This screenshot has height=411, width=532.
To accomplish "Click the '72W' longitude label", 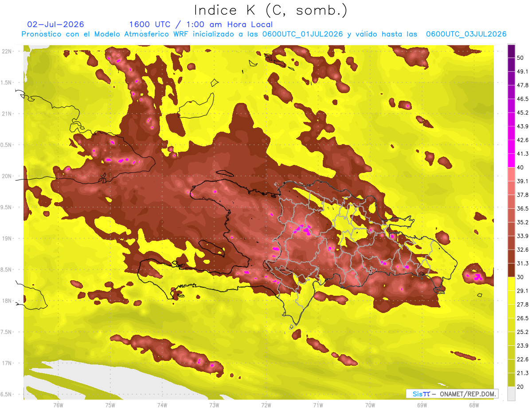I will click(266, 405).
